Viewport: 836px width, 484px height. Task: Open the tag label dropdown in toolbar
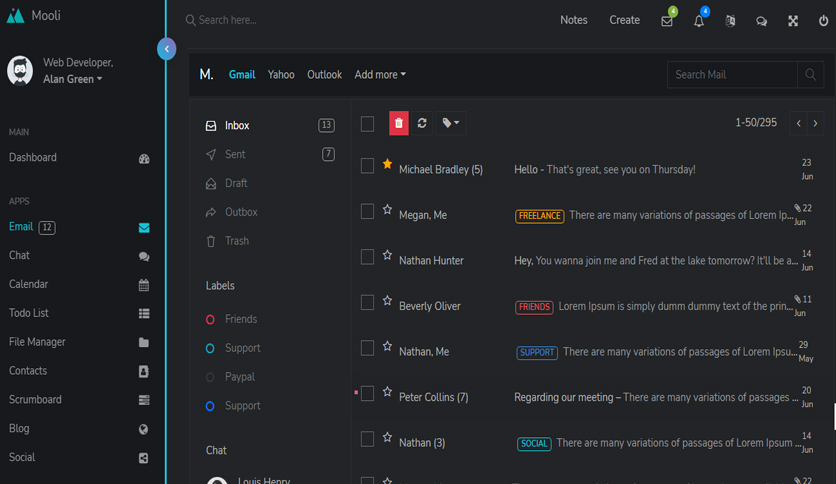point(451,123)
